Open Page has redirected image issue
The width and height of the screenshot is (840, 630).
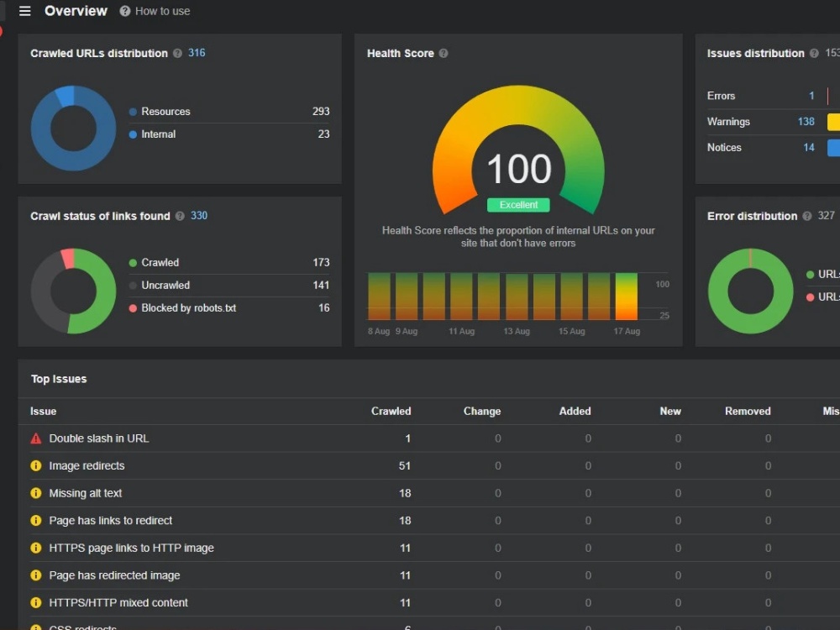click(114, 575)
